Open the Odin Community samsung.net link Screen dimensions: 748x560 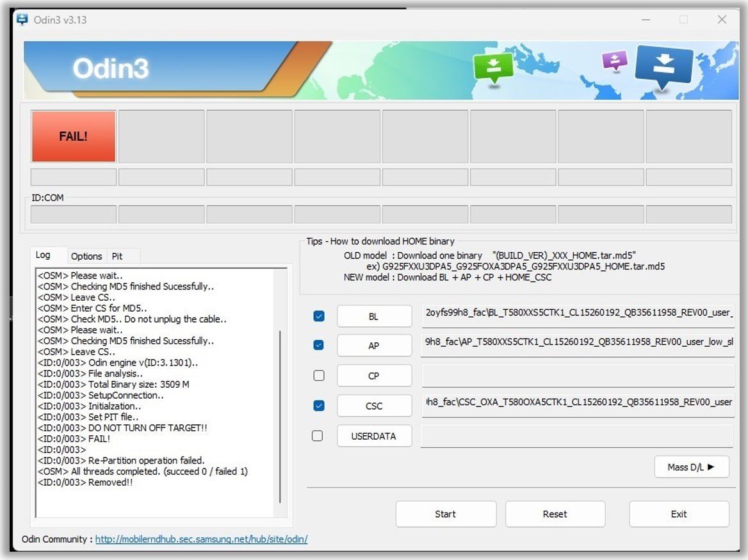201,540
